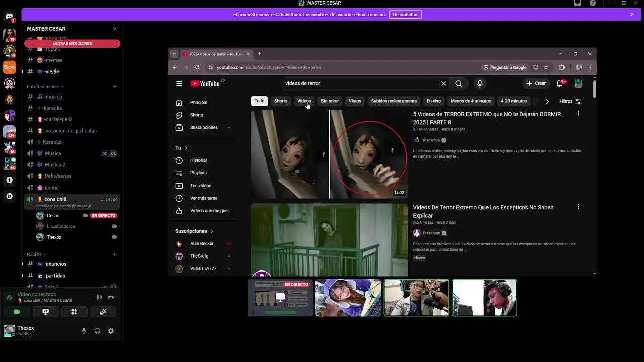Screen dimensions: 644x362
Task: Click the Crear button
Action: (536, 83)
